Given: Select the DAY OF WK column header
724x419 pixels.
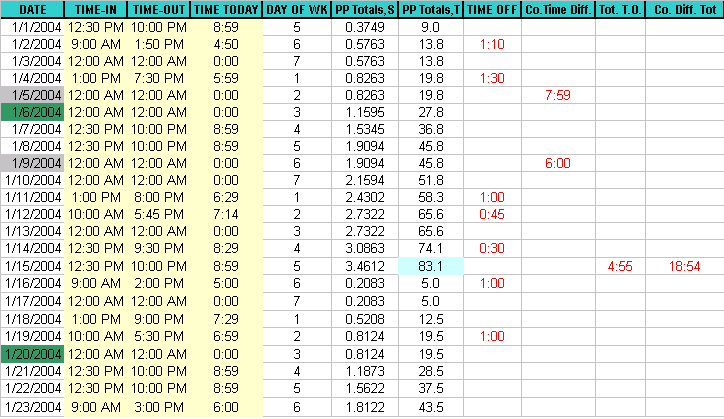Looking at the screenshot, I should (x=297, y=9).
